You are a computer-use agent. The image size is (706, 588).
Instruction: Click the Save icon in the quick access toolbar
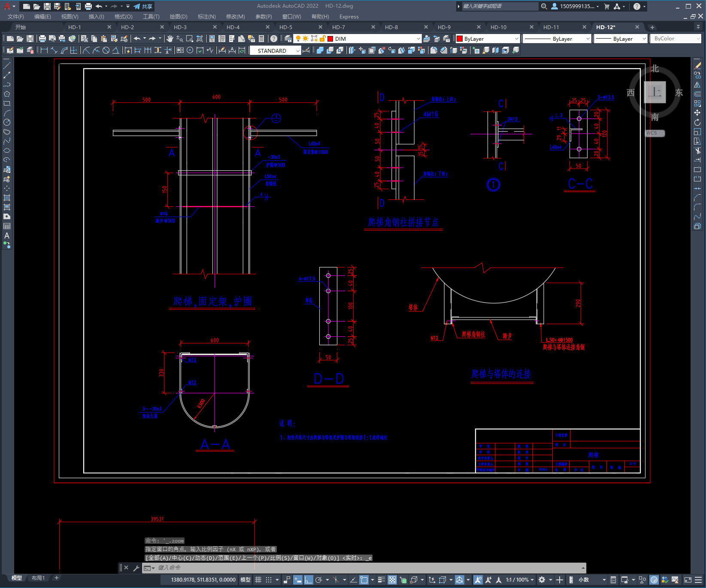click(47, 6)
